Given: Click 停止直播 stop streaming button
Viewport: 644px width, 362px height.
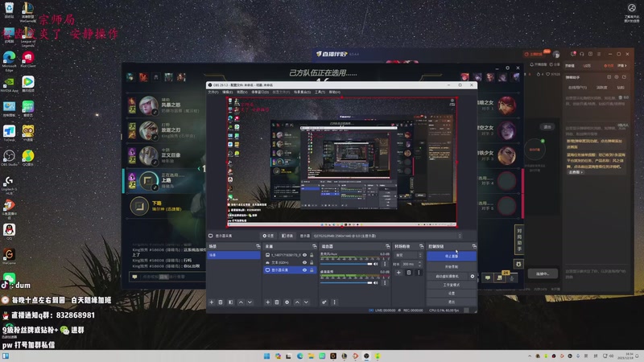Looking at the screenshot, I should click(x=452, y=256).
